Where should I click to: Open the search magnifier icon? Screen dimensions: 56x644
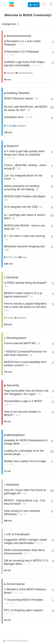pos(44,5)
